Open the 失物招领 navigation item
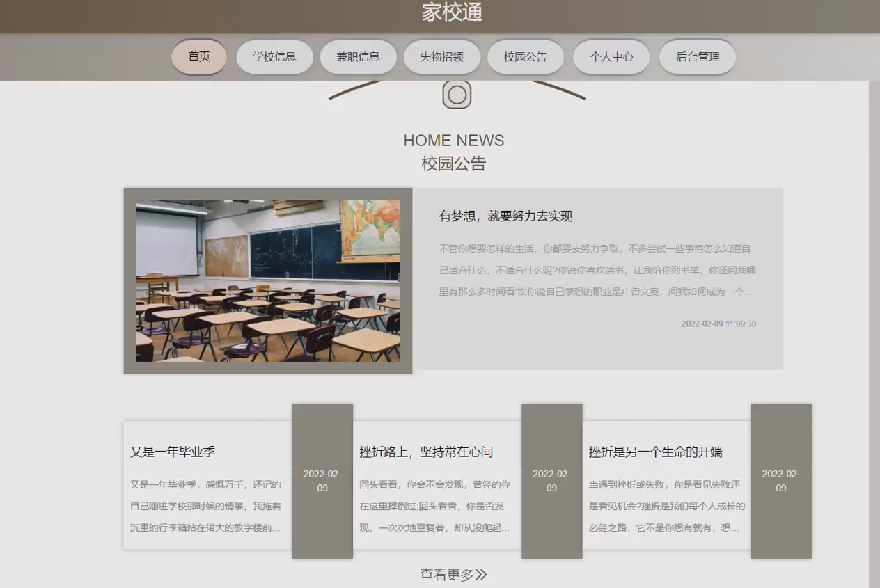The width and height of the screenshot is (880, 588). [441, 56]
